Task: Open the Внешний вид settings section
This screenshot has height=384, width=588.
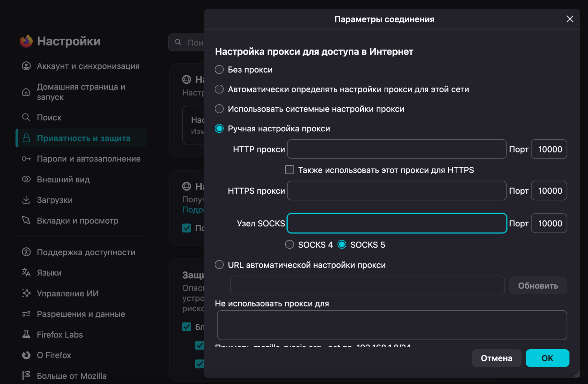Action: click(81, 179)
